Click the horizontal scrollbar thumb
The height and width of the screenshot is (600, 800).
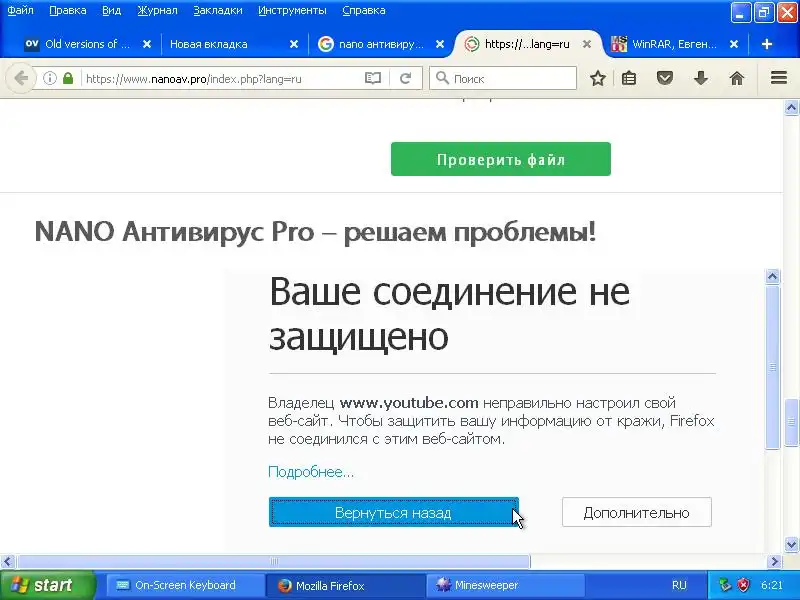pos(274,562)
